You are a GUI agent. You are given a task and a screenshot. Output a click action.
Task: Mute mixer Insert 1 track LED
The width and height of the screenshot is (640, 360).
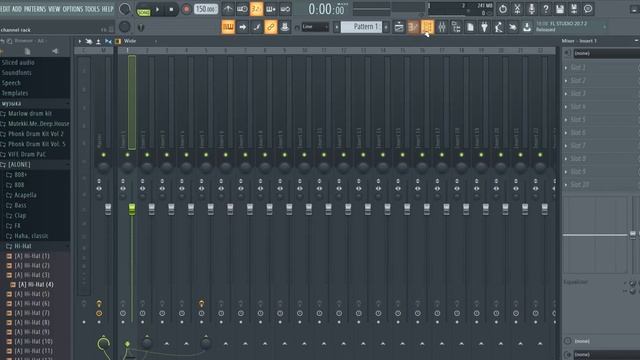pos(127,155)
